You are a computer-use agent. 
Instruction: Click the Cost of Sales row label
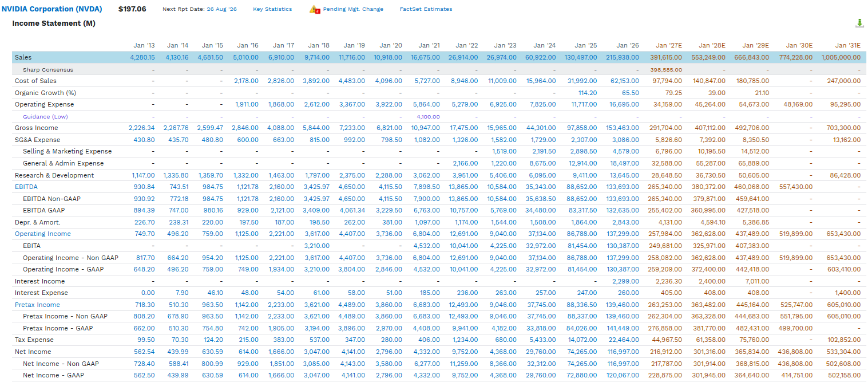(35, 81)
